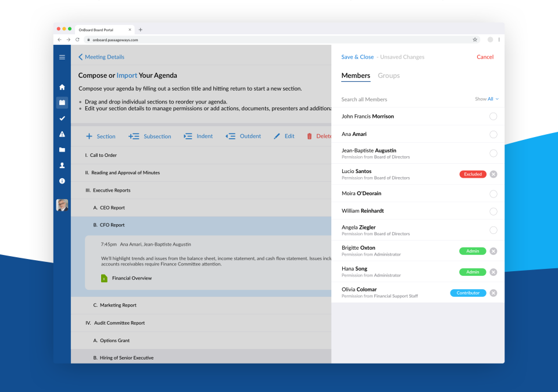The height and width of the screenshot is (392, 558).
Task: Return to Meeting Details
Action: coord(101,57)
